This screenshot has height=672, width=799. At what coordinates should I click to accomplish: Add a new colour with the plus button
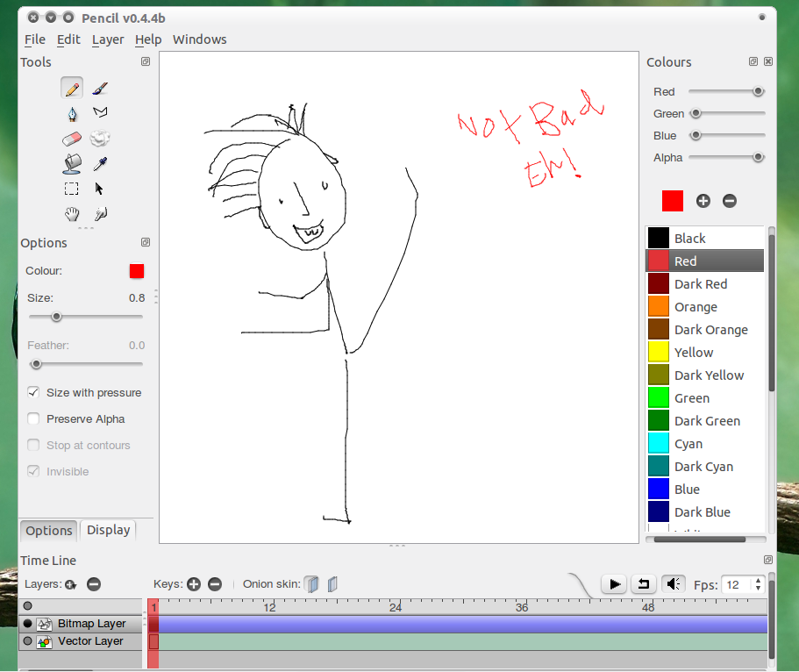[703, 201]
